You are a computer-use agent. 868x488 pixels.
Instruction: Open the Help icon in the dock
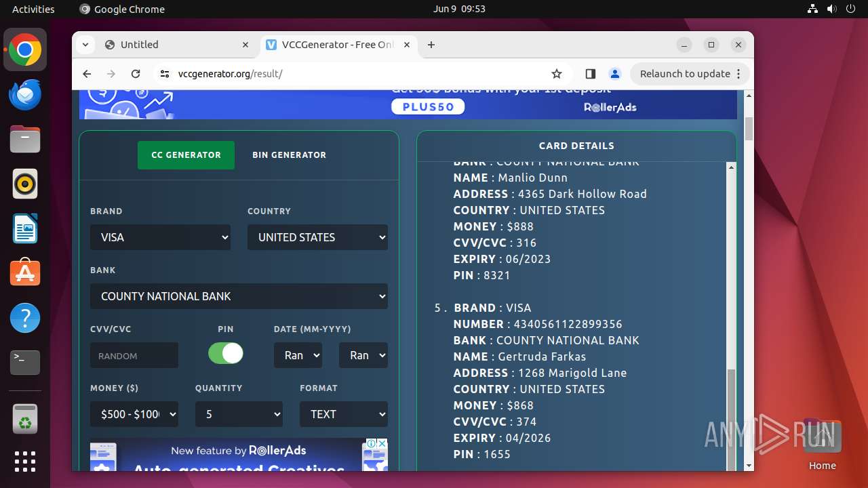[25, 318]
